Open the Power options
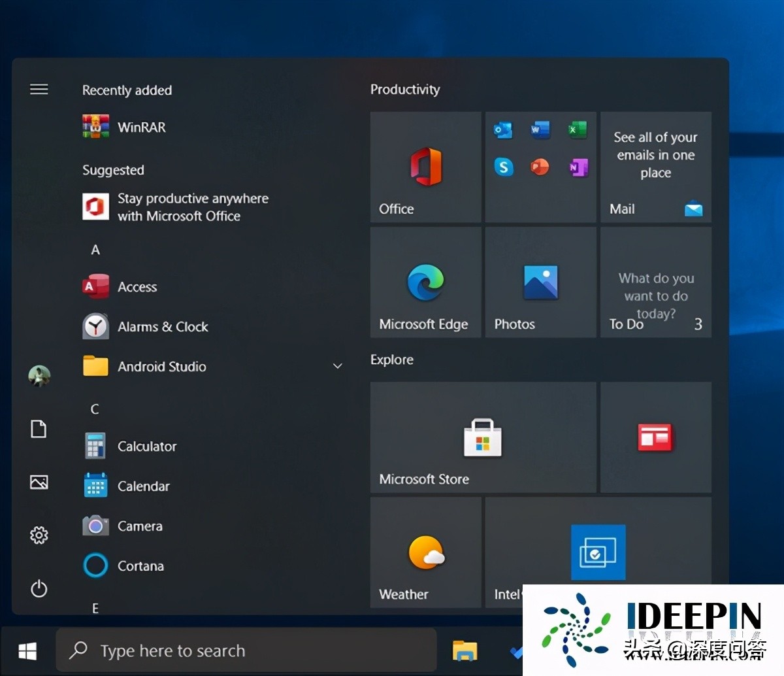Viewport: 784px width, 676px height. [39, 589]
